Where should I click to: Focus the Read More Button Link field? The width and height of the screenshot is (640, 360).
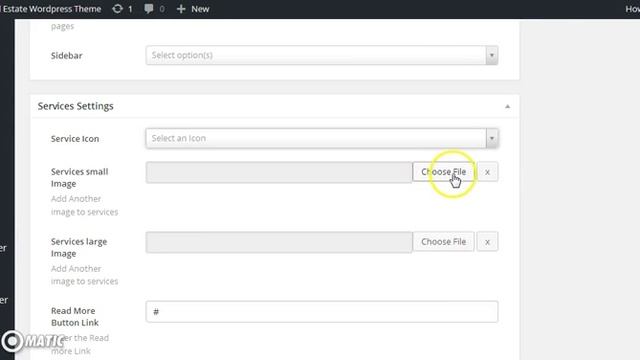pos(322,312)
